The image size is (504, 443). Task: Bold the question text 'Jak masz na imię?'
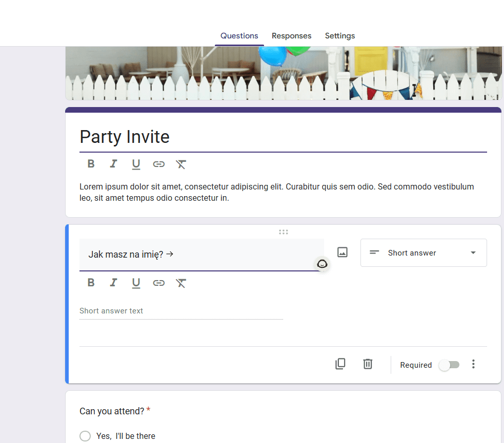point(91,283)
